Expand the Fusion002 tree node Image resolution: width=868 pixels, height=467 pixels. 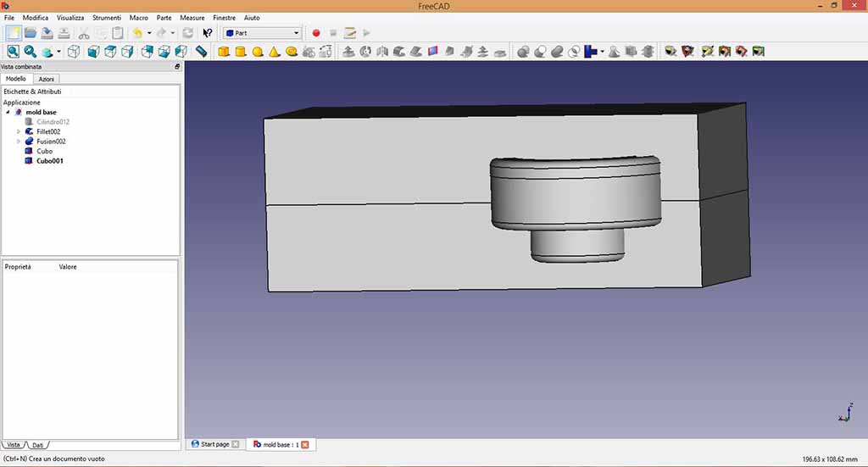coord(19,142)
